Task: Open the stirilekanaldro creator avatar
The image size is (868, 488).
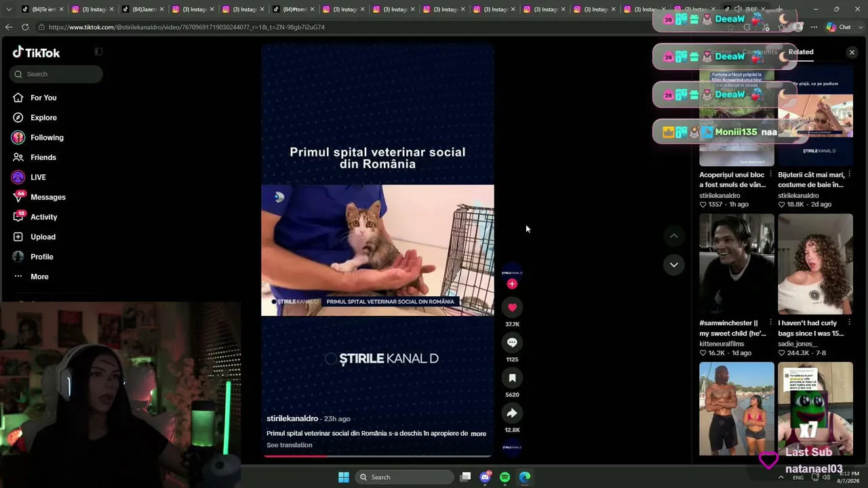Action: 512,272
